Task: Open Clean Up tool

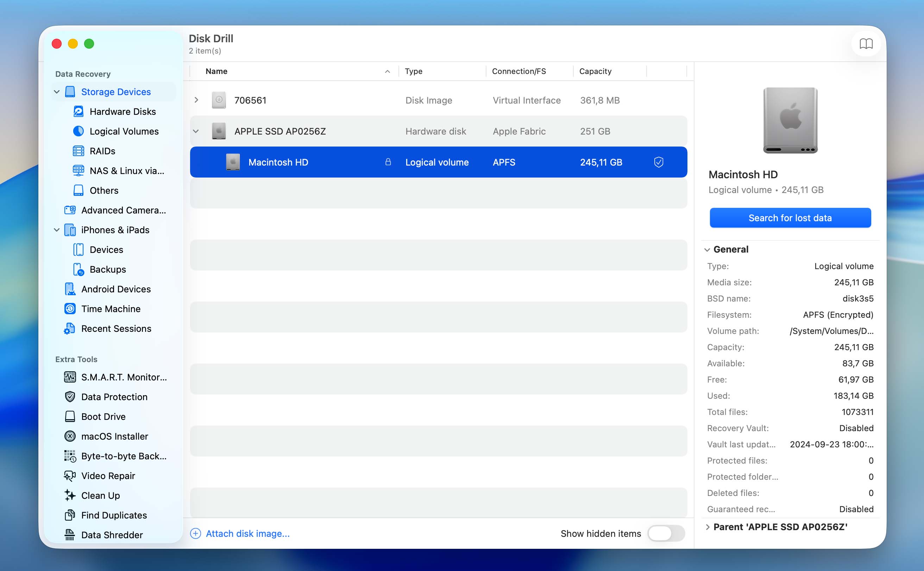Action: click(100, 495)
